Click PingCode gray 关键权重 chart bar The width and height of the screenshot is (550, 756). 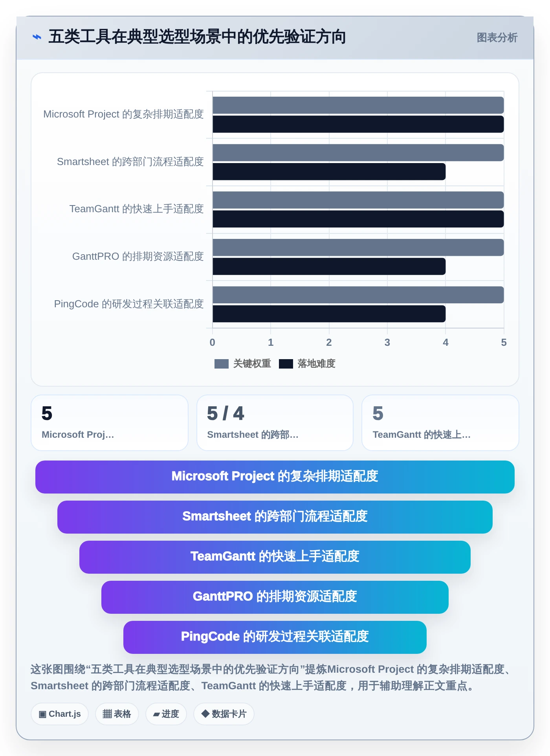358,295
